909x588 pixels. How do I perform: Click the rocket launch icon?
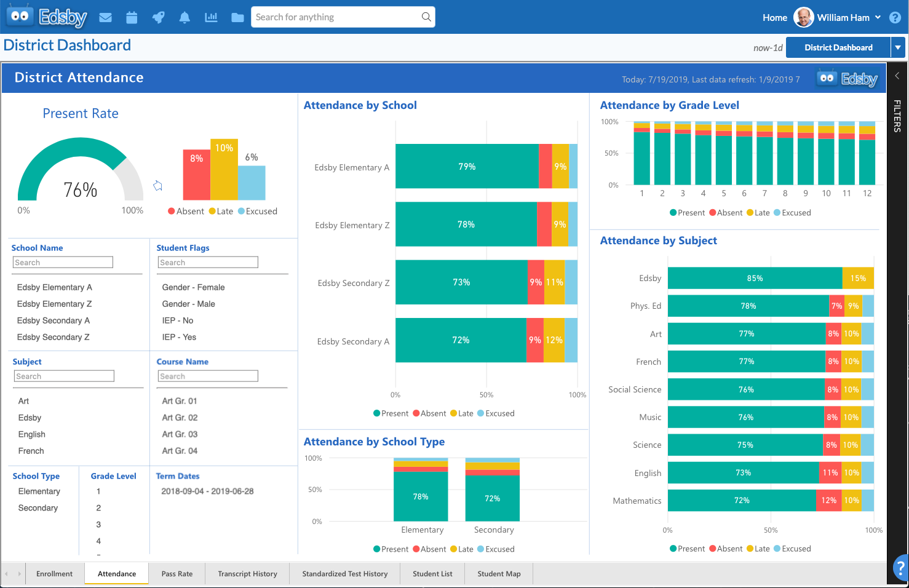(158, 18)
